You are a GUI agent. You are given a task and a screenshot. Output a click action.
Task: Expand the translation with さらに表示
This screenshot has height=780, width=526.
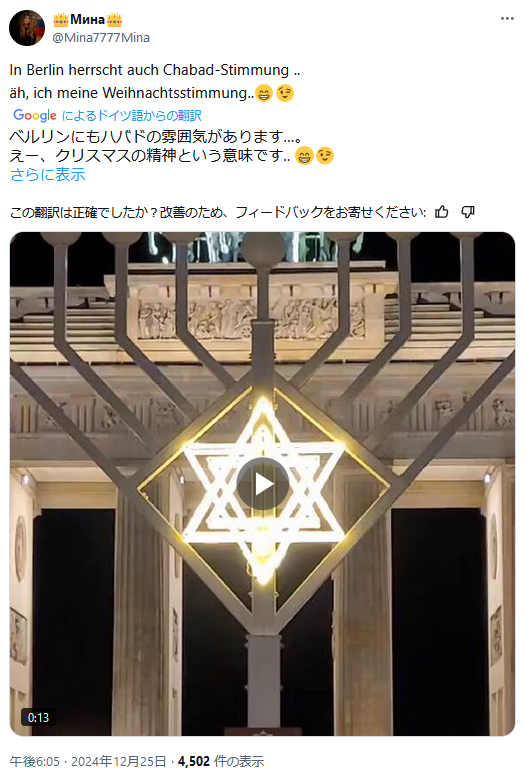click(48, 175)
